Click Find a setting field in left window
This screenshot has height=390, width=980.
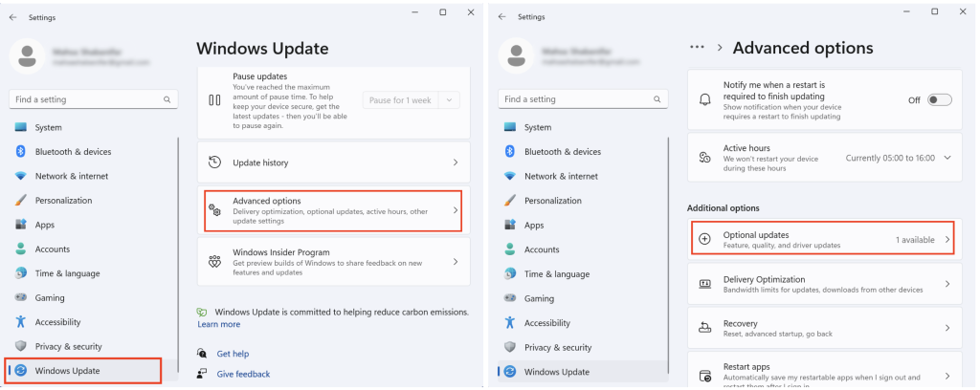94,99
